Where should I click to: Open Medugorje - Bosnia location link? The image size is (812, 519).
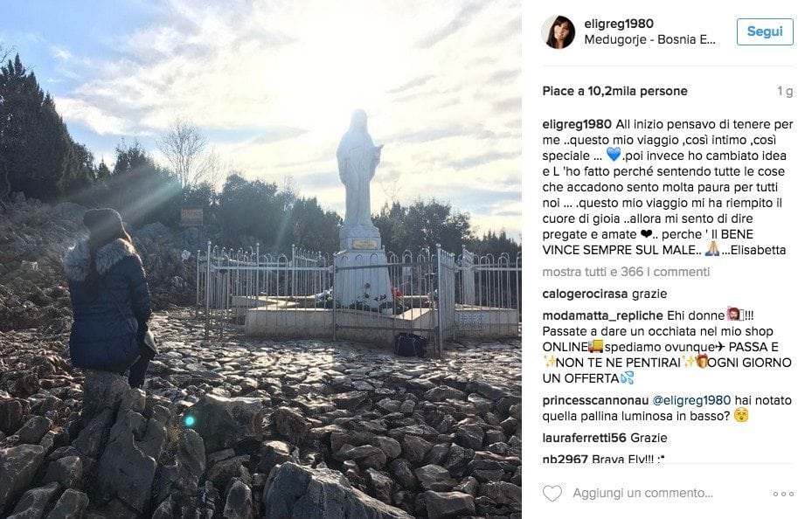pyautogui.click(x=649, y=40)
